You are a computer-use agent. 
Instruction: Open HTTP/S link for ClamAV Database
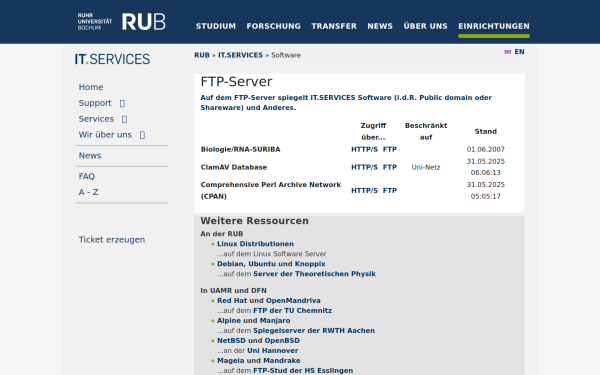(x=364, y=168)
